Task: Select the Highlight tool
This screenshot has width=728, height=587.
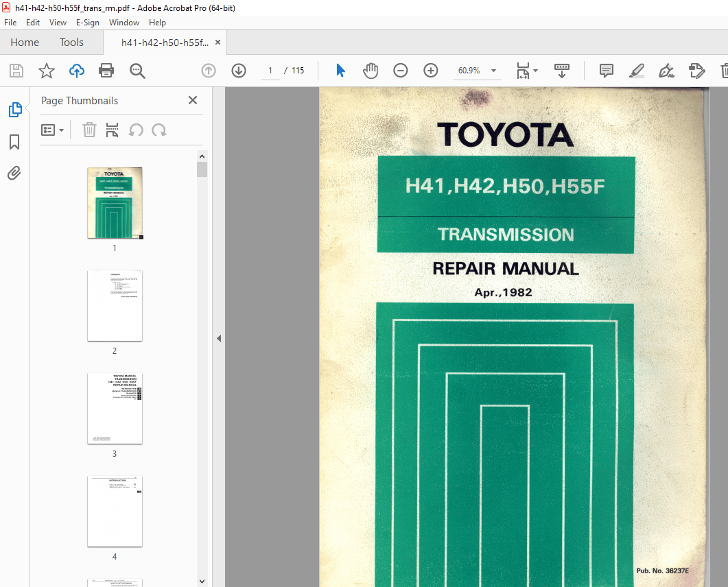Action: click(636, 71)
